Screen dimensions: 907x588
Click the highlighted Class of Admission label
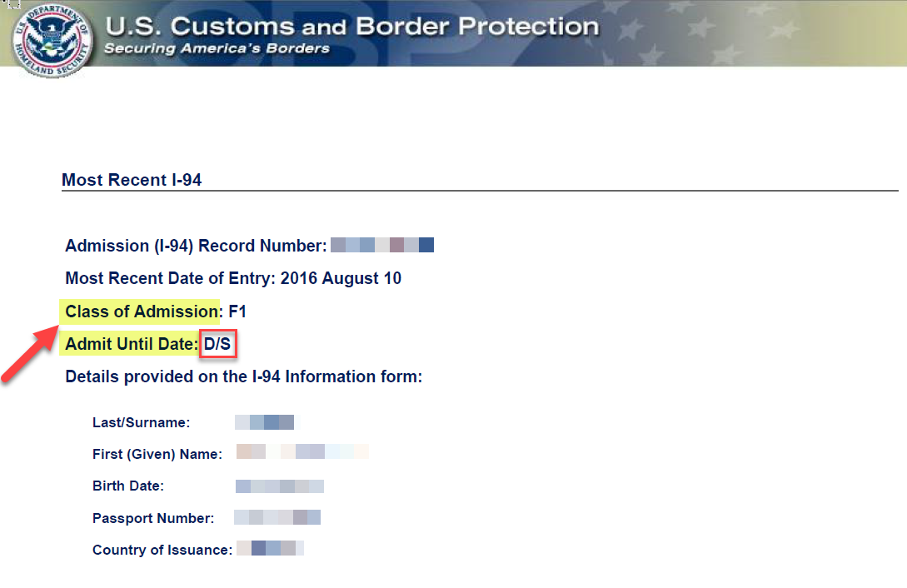tap(141, 311)
